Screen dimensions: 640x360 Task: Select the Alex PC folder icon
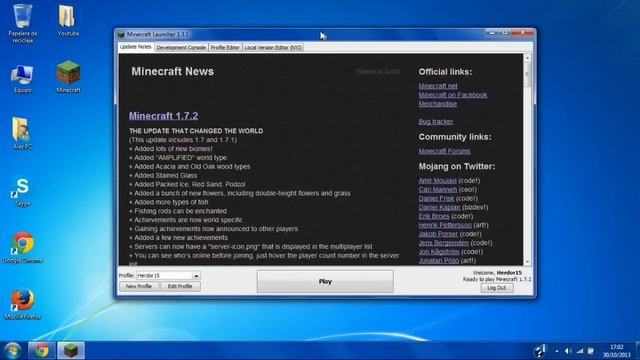tap(22, 133)
